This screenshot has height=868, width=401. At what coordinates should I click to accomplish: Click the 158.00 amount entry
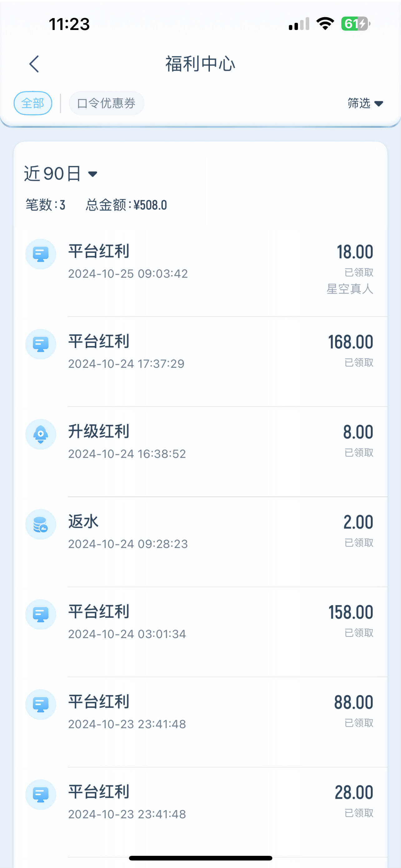pyautogui.click(x=350, y=612)
